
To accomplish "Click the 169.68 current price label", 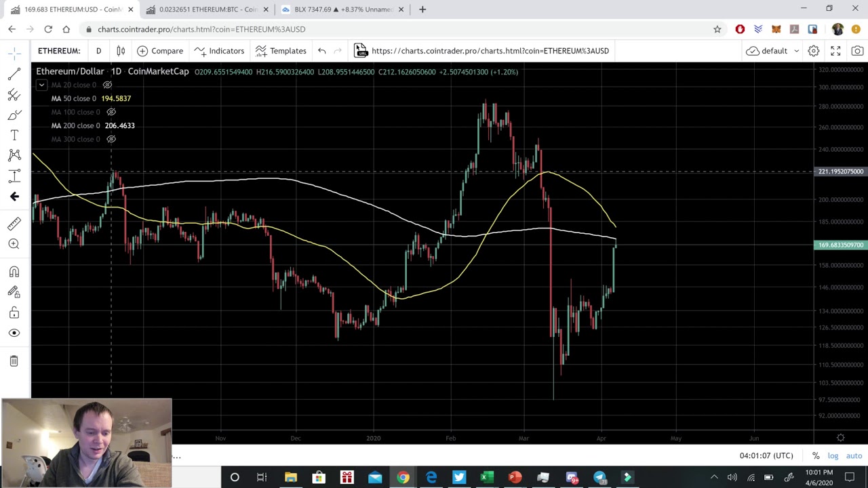I will pyautogui.click(x=841, y=245).
